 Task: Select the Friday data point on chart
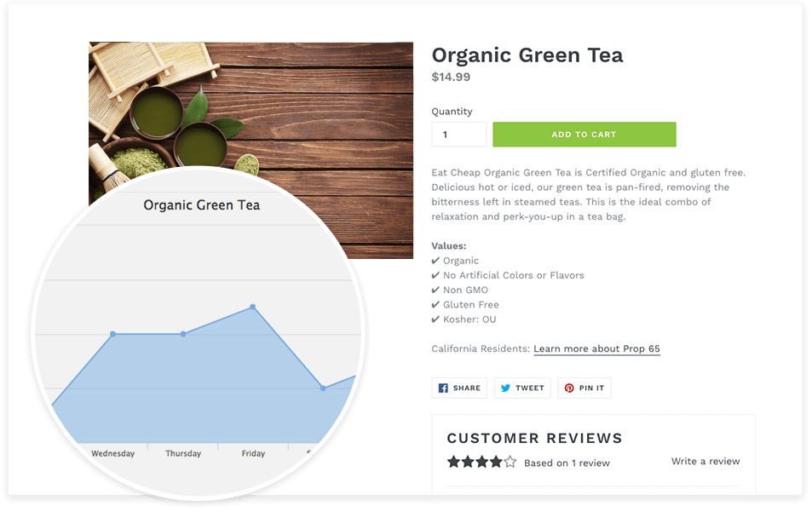pos(253,307)
